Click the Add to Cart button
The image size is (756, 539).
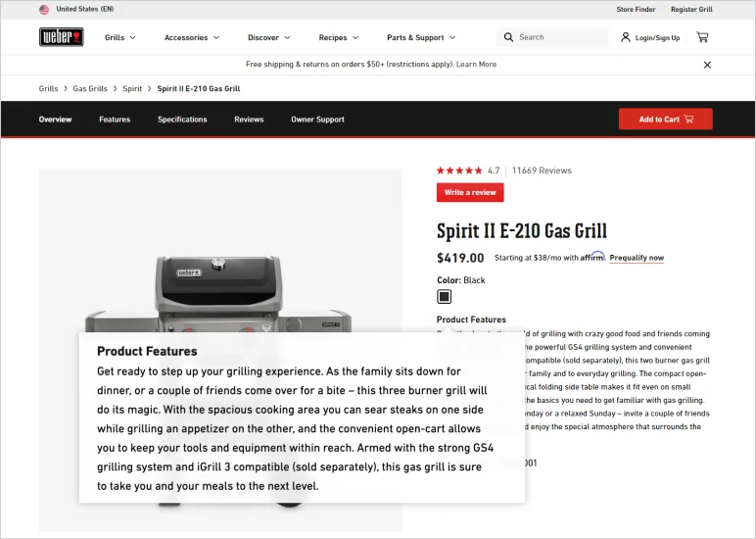coord(665,120)
